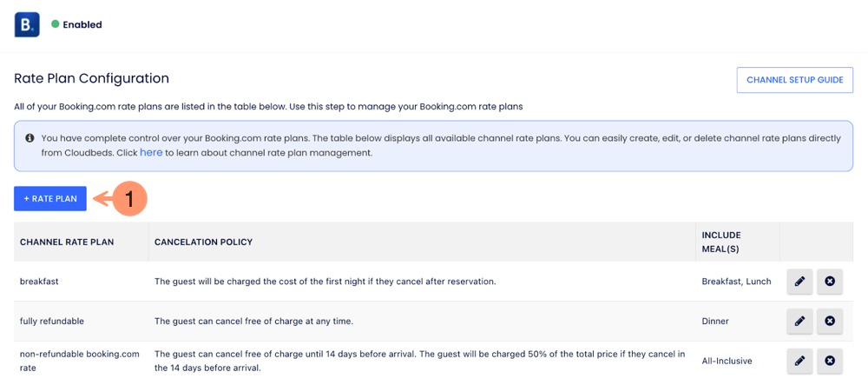Edit the non-refundable booking.com rate plan
868x385 pixels.
click(x=799, y=361)
